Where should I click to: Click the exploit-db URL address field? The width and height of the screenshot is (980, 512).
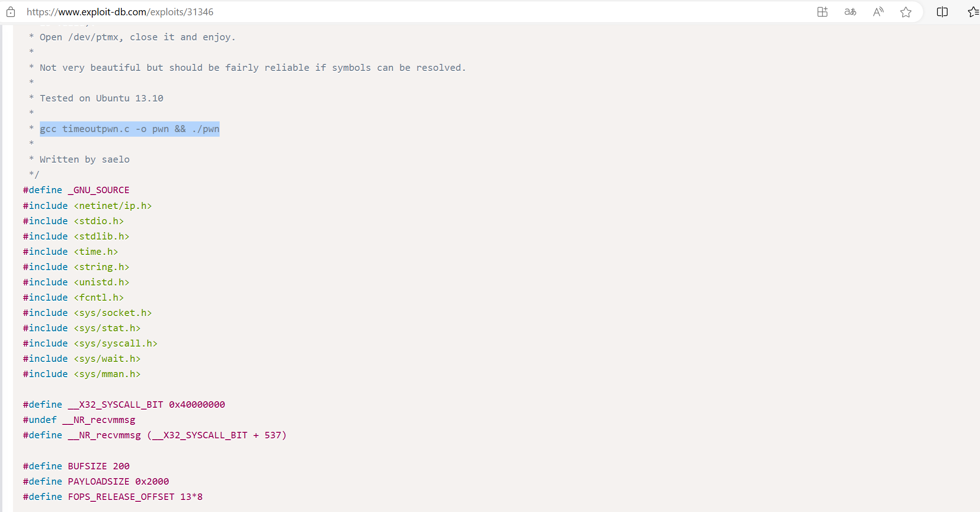[120, 12]
